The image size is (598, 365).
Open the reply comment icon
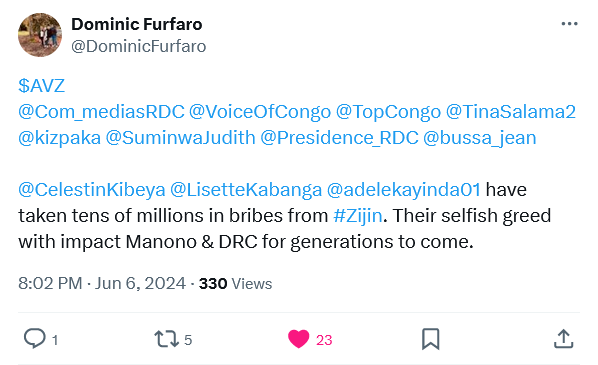[35, 339]
